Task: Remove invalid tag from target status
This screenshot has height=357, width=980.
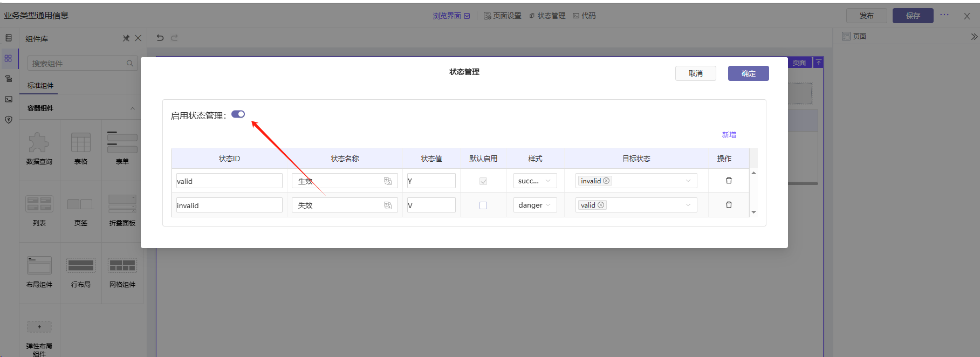Action: click(606, 181)
